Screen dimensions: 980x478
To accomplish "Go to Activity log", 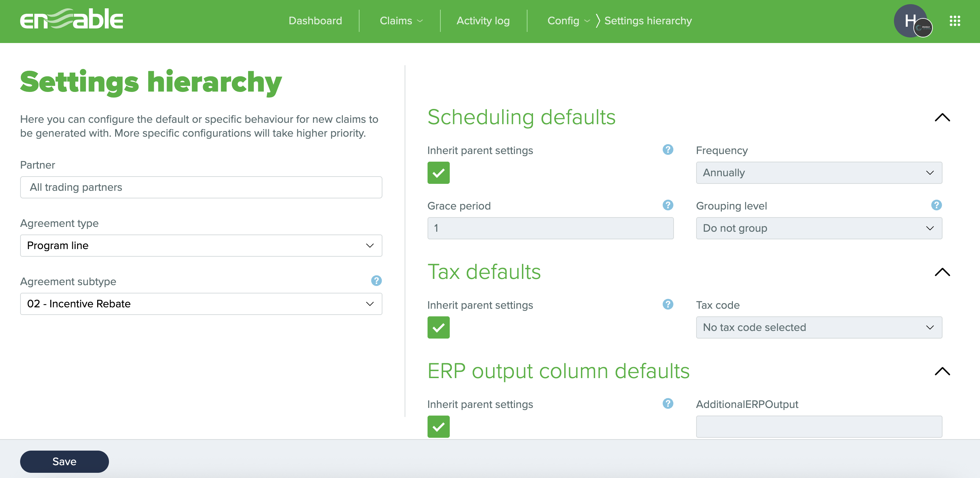I will pyautogui.click(x=483, y=21).
